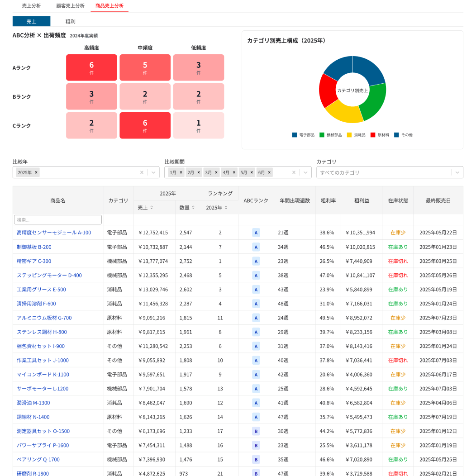
Task: Switch to 売上分析 tab
Action: click(x=31, y=6)
